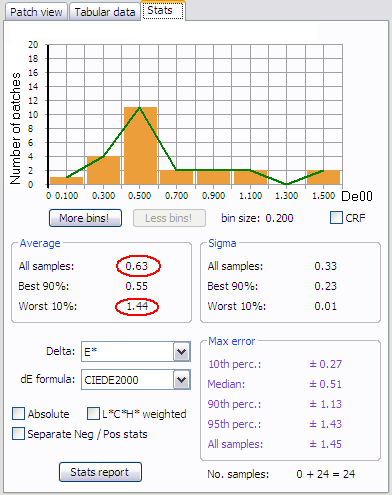Click the histogram bar at 1.500
Screen dimensions: 392x495
coord(324,177)
